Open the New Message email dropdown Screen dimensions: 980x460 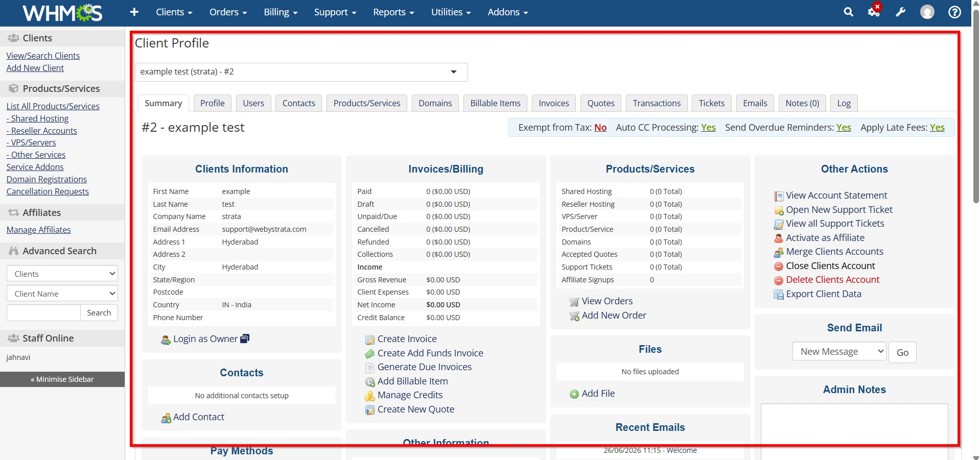[x=839, y=352]
